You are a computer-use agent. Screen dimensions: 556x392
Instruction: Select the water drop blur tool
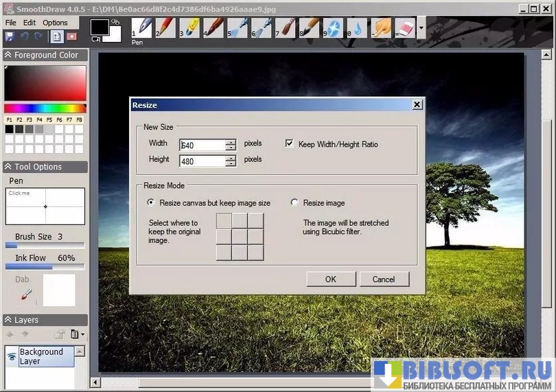click(357, 27)
